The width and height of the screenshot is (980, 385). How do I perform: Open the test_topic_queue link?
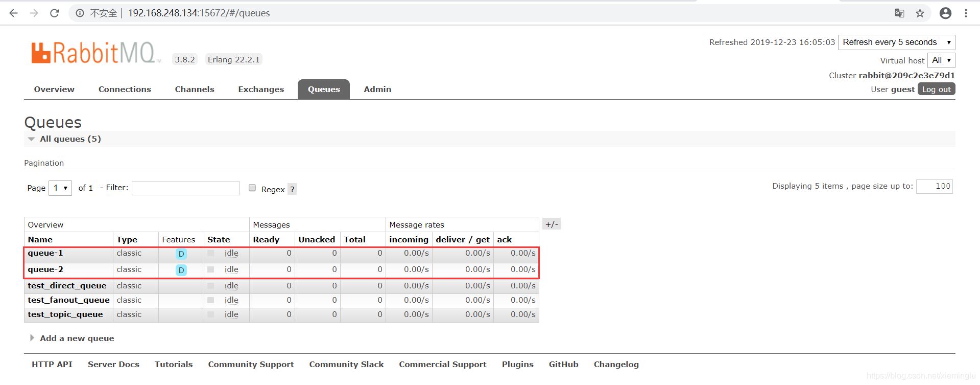pyautogui.click(x=65, y=314)
